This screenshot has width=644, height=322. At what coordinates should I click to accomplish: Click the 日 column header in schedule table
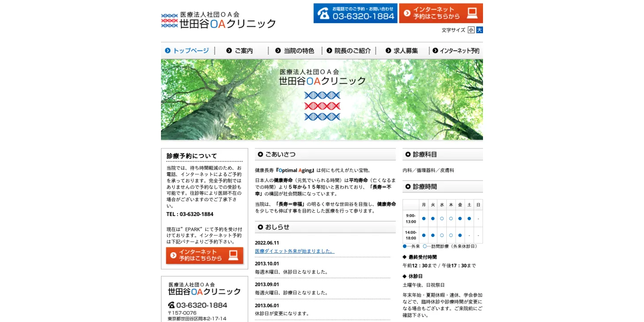pos(478,205)
